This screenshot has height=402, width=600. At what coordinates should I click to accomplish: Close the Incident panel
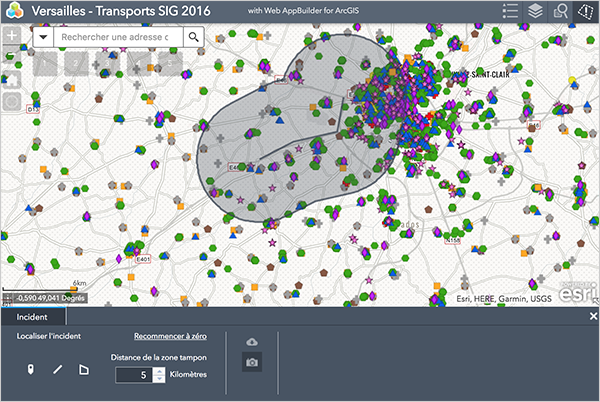pos(593,316)
